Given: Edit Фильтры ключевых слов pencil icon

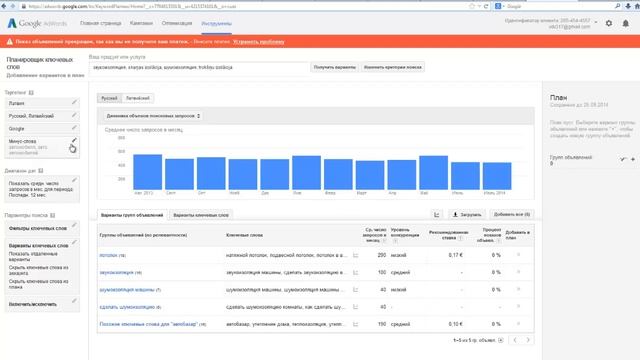Looking at the screenshot, I should point(74,225).
